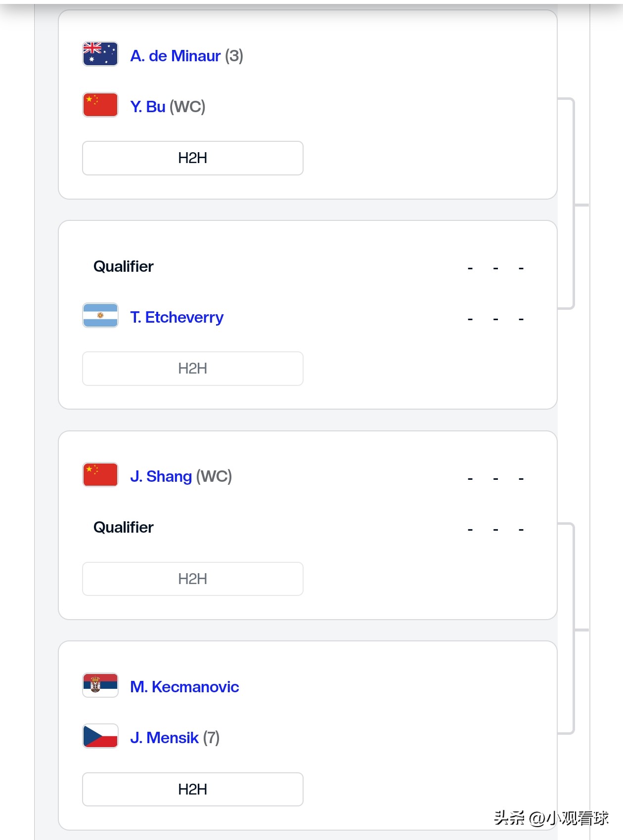Click the Qualifier label below J. Shang
Image resolution: width=623 pixels, height=840 pixels.
[124, 528]
